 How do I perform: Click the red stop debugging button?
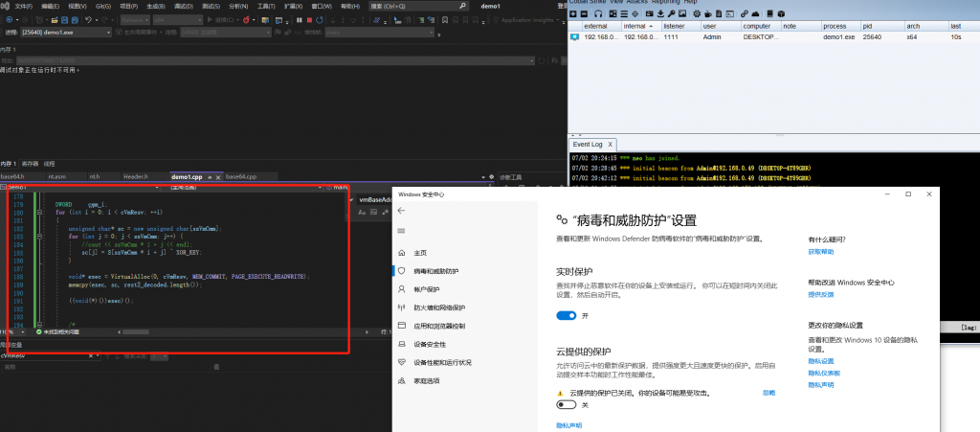[x=309, y=19]
